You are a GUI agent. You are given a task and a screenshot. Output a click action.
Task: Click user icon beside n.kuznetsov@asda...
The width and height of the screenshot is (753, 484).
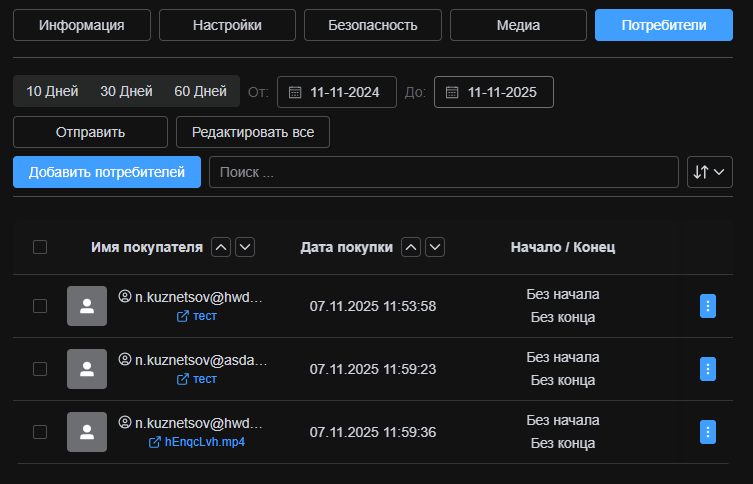[125, 359]
